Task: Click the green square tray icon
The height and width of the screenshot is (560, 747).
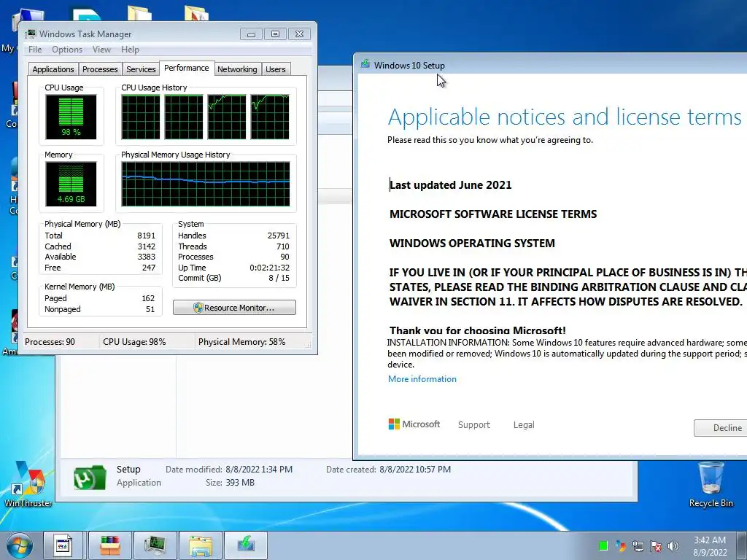Action: [603, 545]
